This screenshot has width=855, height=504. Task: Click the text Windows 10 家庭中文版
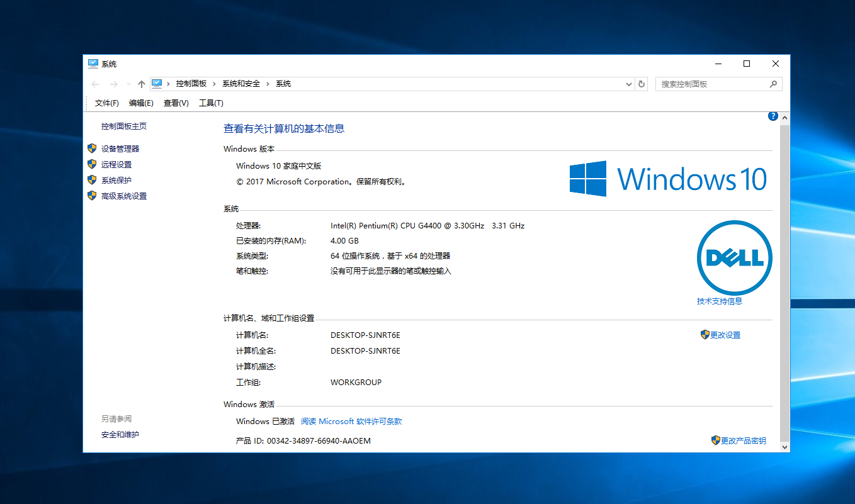point(278,166)
